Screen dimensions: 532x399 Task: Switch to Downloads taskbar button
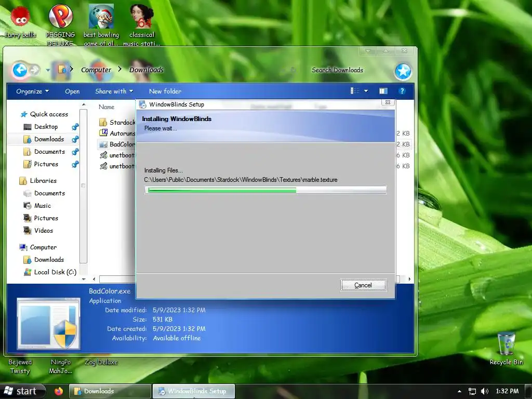[x=110, y=391]
